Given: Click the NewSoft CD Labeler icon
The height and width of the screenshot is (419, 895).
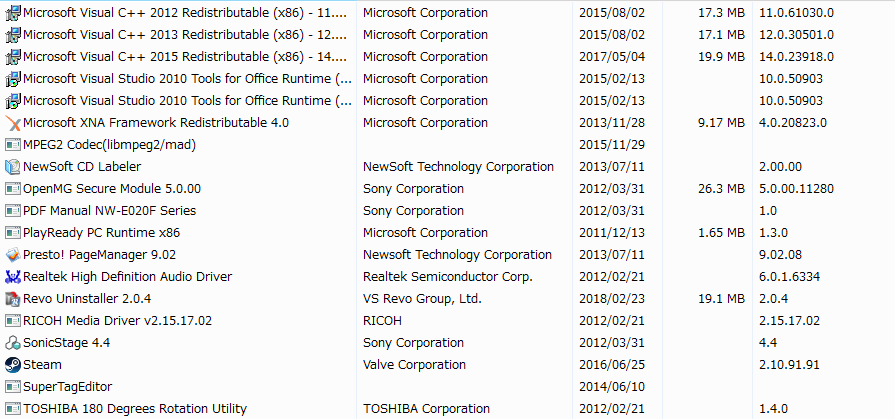Looking at the screenshot, I should click(x=13, y=167).
